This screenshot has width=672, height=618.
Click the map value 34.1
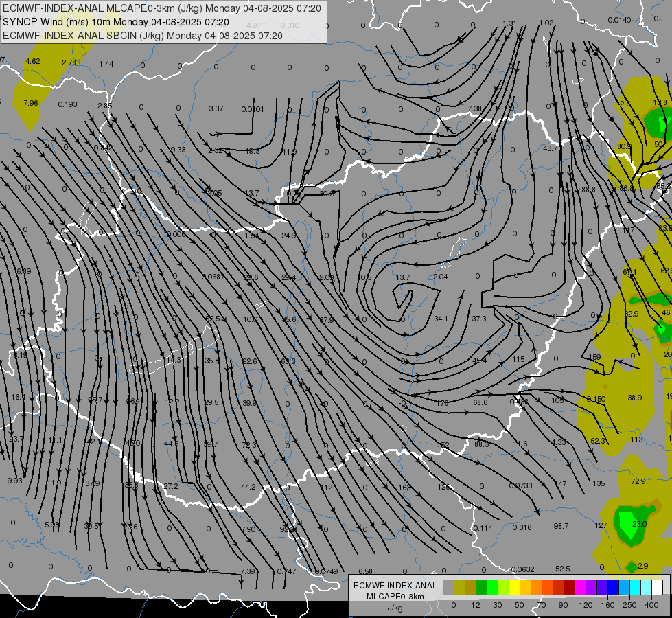(441, 319)
